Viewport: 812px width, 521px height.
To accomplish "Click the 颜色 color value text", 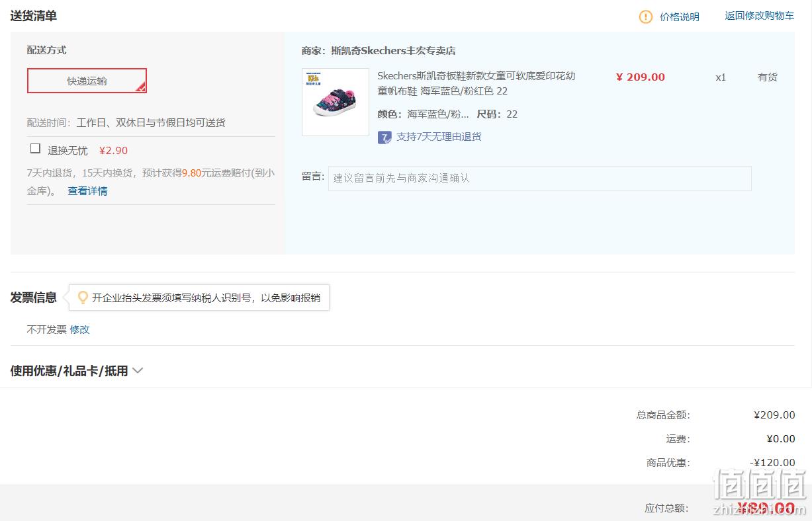I will (x=438, y=114).
